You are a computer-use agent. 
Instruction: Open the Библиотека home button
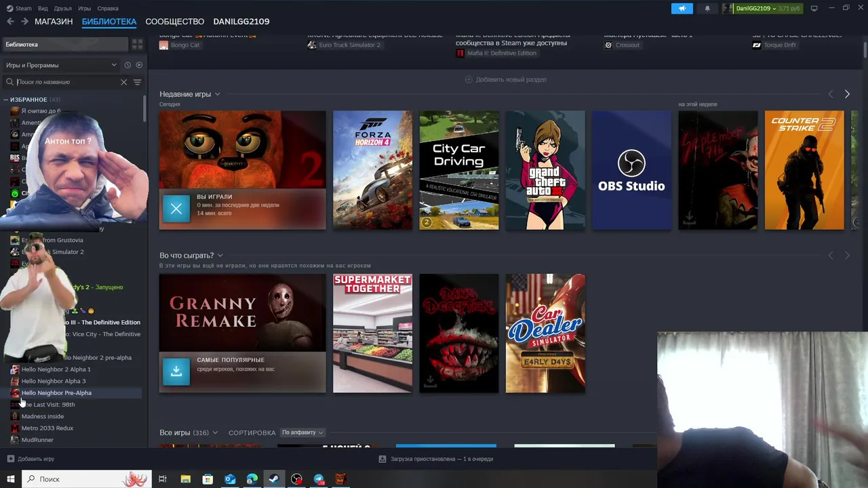click(x=64, y=45)
